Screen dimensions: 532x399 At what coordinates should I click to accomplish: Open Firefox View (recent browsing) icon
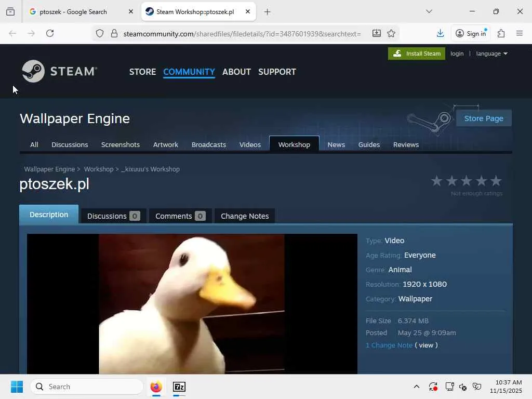point(10,11)
